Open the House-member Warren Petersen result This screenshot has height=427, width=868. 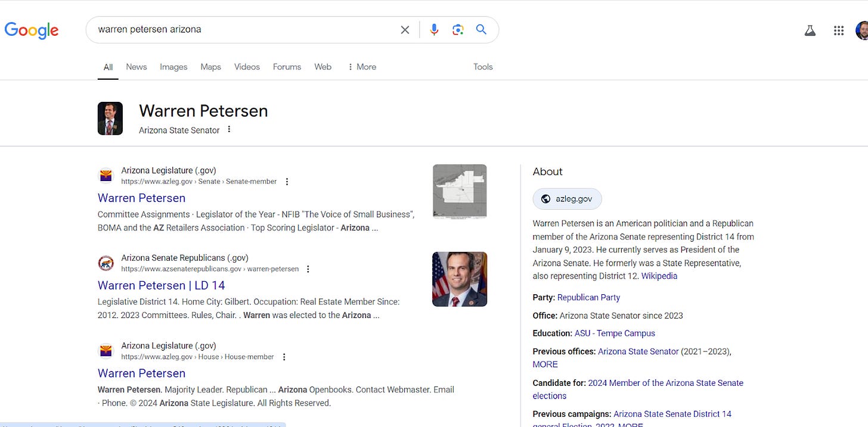pos(141,373)
